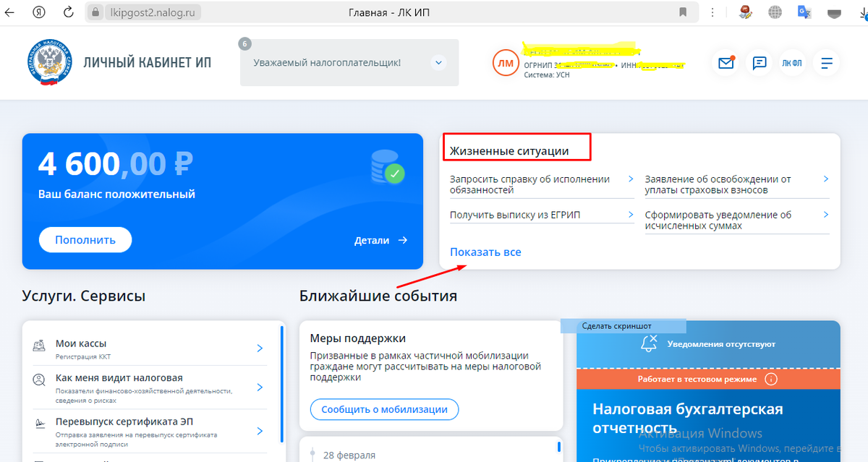Click the Как меня видит налоговая icon
The height and width of the screenshot is (462, 868).
[x=40, y=381]
